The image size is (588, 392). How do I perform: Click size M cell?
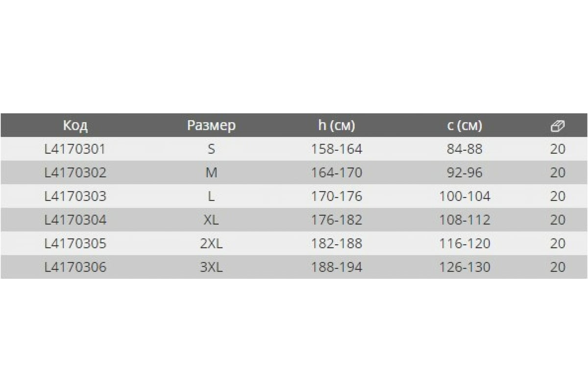[x=211, y=172]
